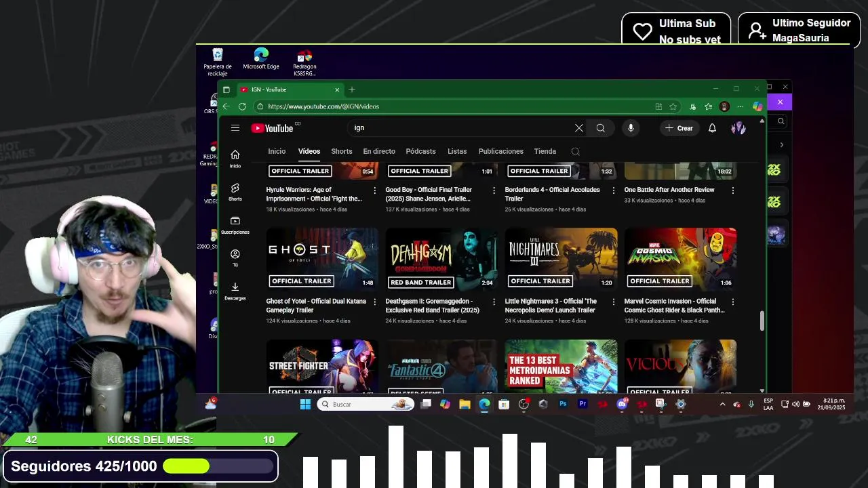This screenshot has height=488, width=868.
Task: Open File Explorer from the taskbar
Action: click(465, 404)
